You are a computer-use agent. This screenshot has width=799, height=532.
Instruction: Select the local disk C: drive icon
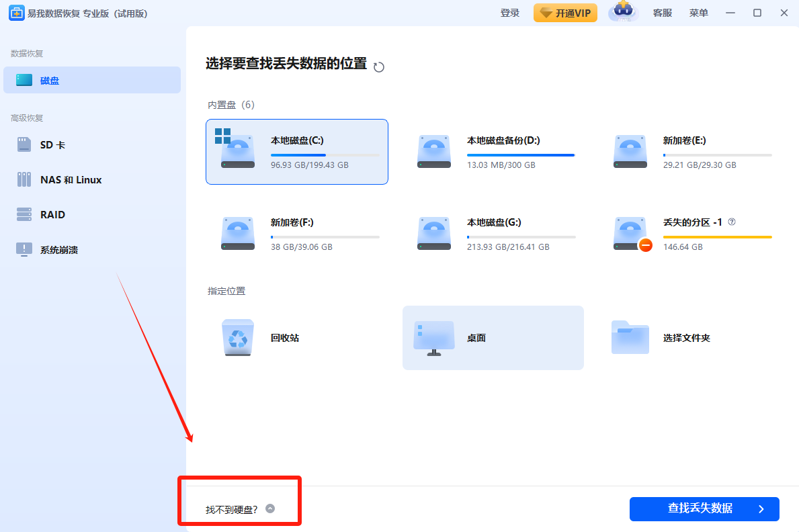tap(237, 152)
